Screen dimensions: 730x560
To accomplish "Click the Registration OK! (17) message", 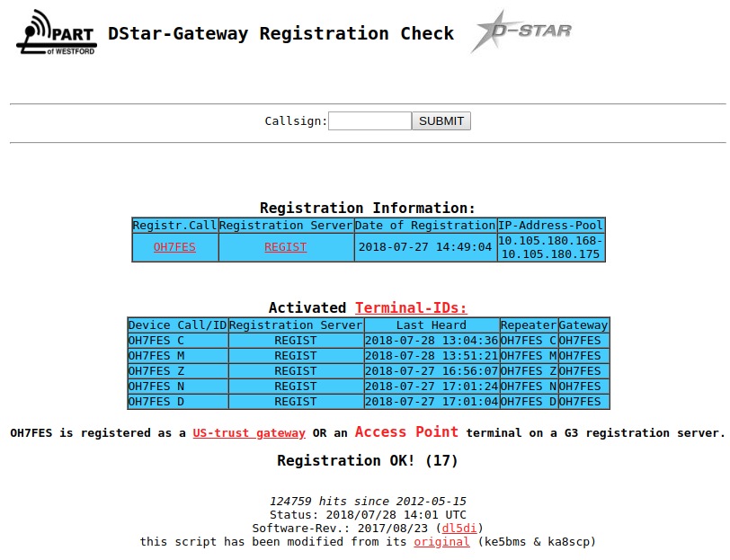I will coord(368,460).
